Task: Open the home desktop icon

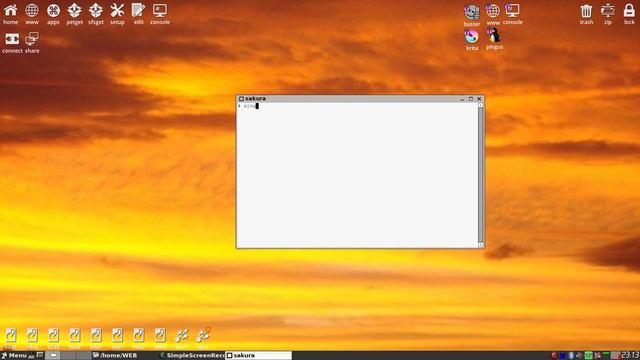Action: click(11, 14)
